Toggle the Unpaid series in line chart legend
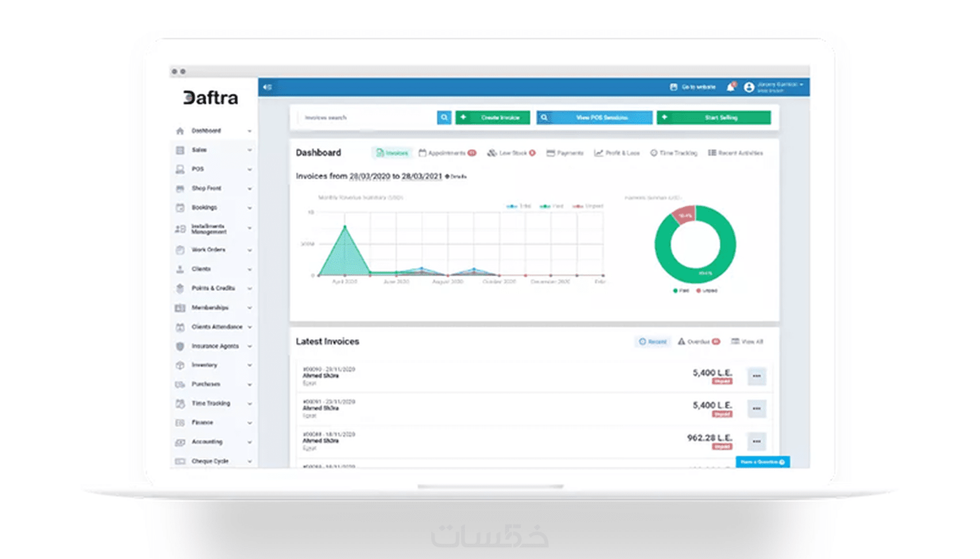Viewport: 980px width, 559px height. click(x=588, y=206)
